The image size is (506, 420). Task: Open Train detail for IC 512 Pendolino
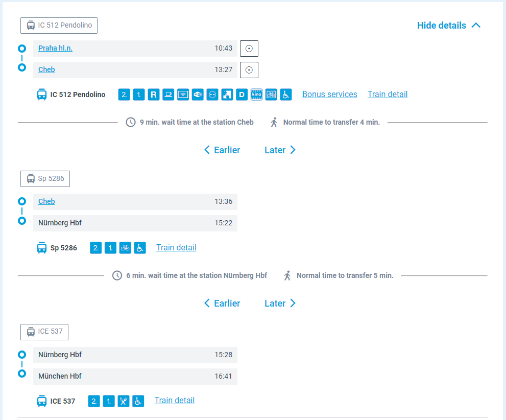(x=387, y=94)
